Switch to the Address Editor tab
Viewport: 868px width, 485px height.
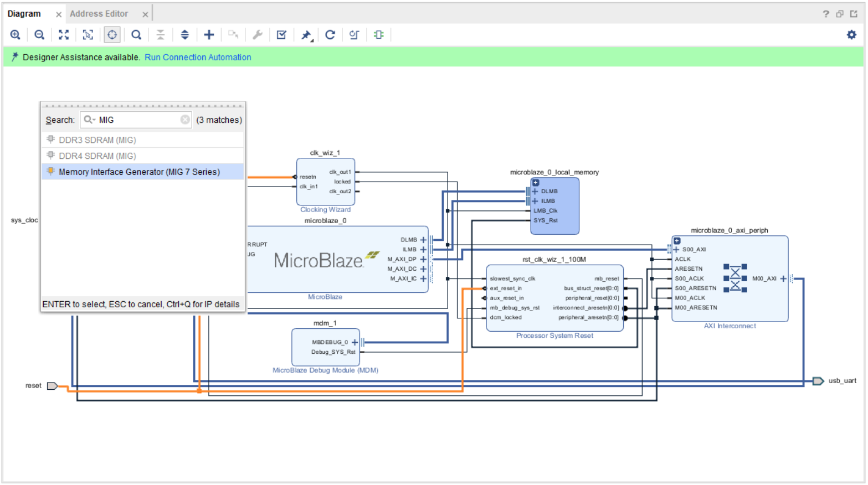(100, 13)
